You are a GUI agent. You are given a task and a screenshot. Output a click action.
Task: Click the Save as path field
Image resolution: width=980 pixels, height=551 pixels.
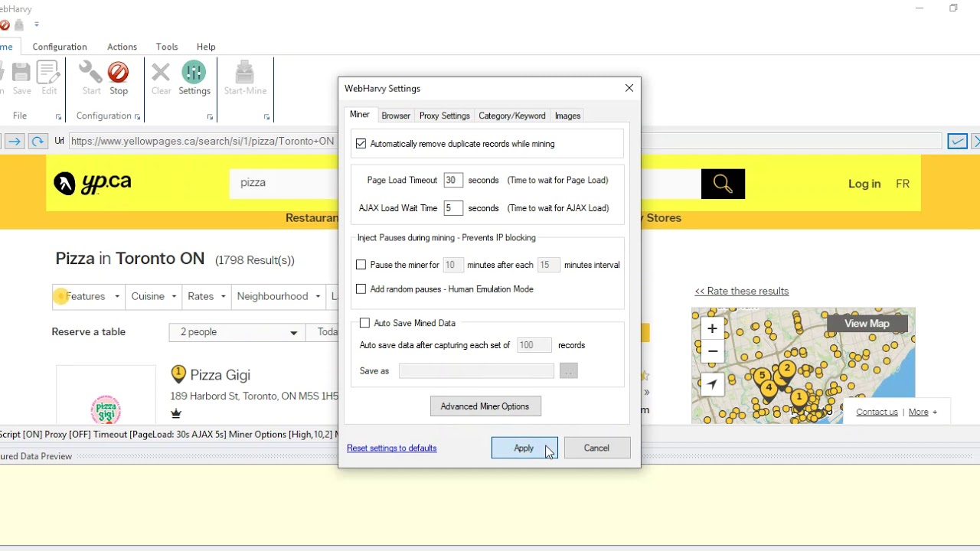pos(476,371)
